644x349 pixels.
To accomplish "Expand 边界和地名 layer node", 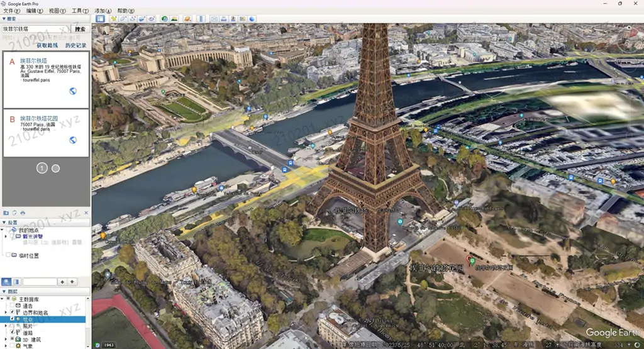I will point(6,313).
